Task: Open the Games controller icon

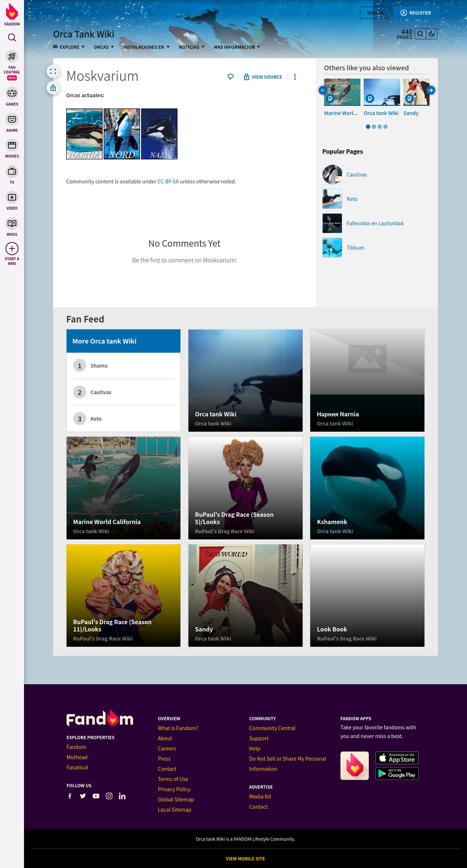Action: coord(12,93)
